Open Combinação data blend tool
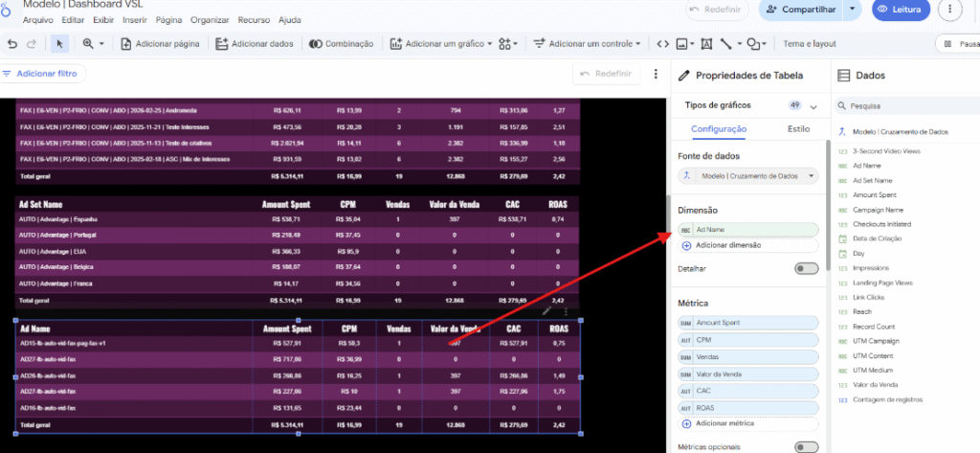The image size is (980, 453). tap(342, 43)
